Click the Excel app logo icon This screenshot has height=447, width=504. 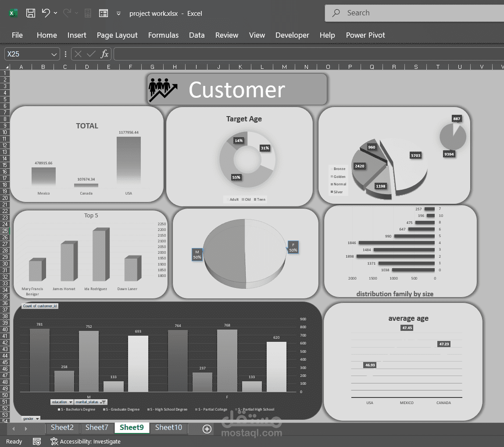(13, 13)
